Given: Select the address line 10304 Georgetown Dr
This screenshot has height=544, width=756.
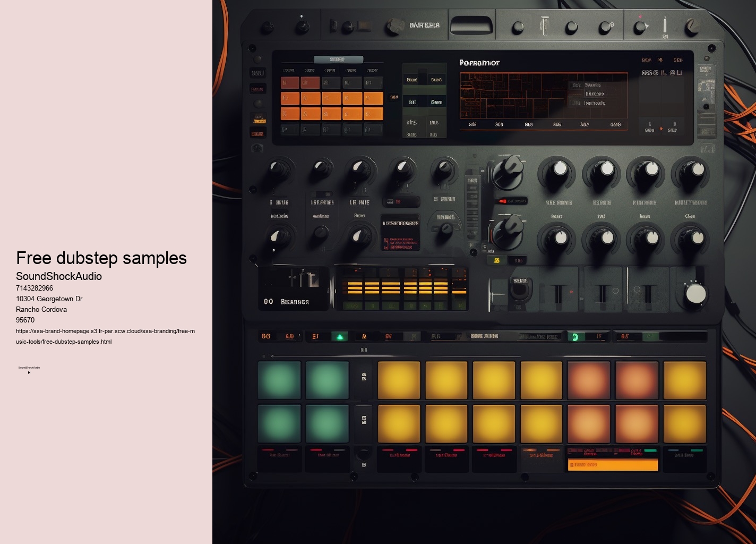Looking at the screenshot, I should click(x=49, y=299).
